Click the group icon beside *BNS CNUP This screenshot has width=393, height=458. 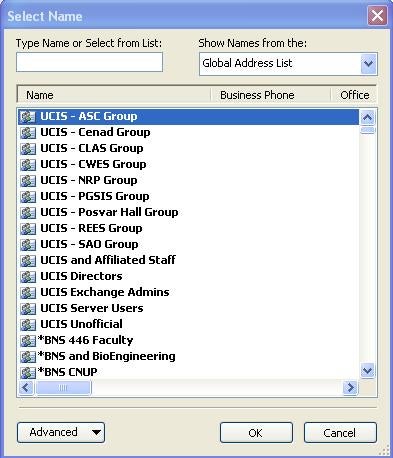point(28,372)
